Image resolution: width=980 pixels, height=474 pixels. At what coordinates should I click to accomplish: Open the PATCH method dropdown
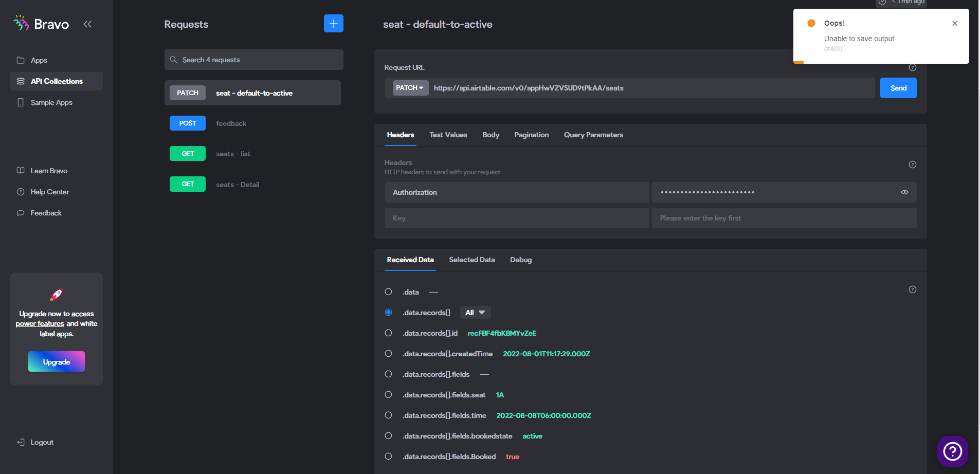(x=410, y=88)
